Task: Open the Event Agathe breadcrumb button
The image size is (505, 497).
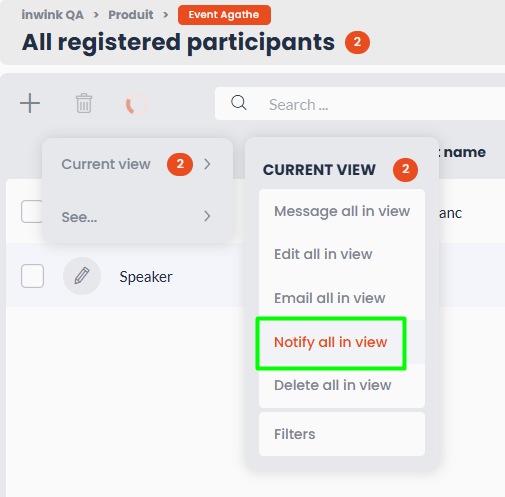Action: pyautogui.click(x=224, y=15)
